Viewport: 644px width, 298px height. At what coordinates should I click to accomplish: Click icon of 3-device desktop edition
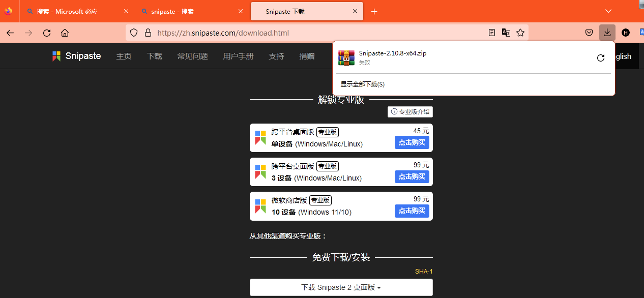[260, 172]
